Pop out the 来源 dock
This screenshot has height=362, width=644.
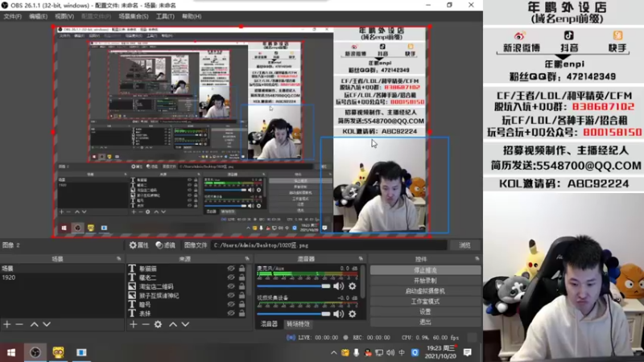click(247, 258)
